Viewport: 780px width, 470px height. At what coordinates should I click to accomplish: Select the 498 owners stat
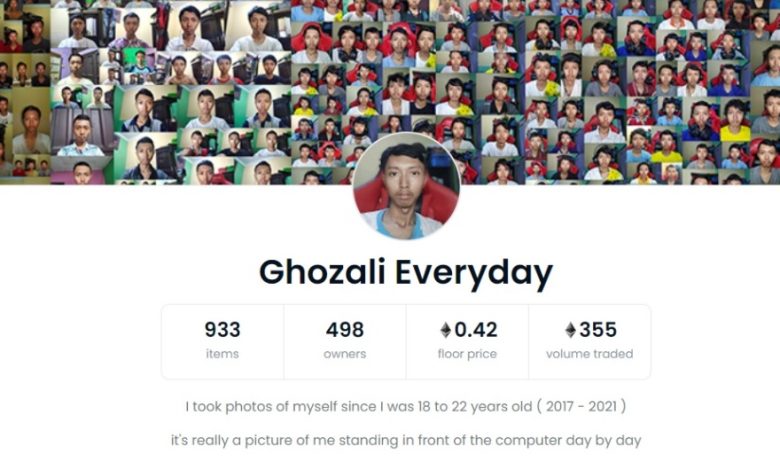[345, 342]
